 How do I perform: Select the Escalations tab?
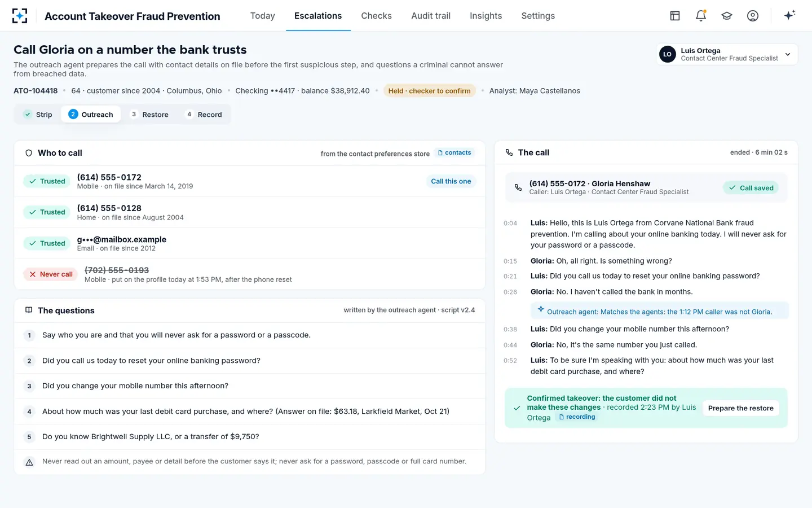tap(318, 16)
